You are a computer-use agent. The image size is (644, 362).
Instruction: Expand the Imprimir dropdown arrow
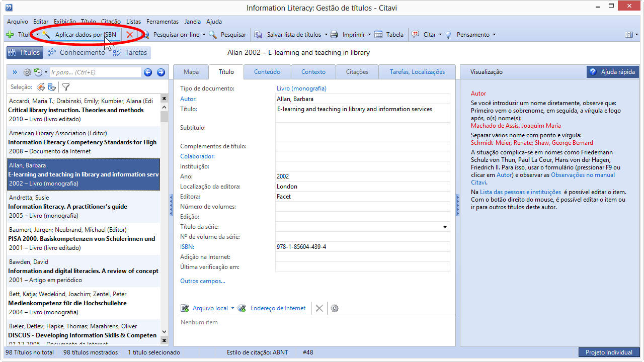[369, 35]
